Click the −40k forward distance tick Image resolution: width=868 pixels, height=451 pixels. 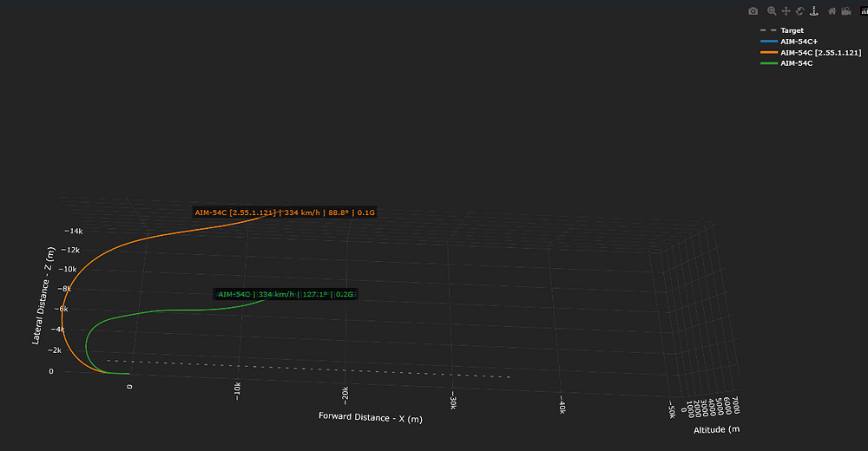pyautogui.click(x=562, y=404)
